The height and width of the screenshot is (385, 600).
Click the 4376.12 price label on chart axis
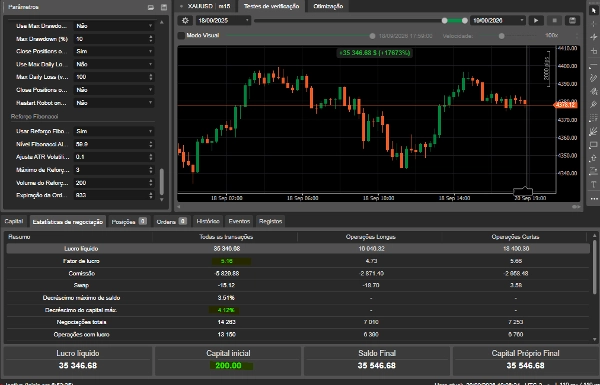click(565, 105)
